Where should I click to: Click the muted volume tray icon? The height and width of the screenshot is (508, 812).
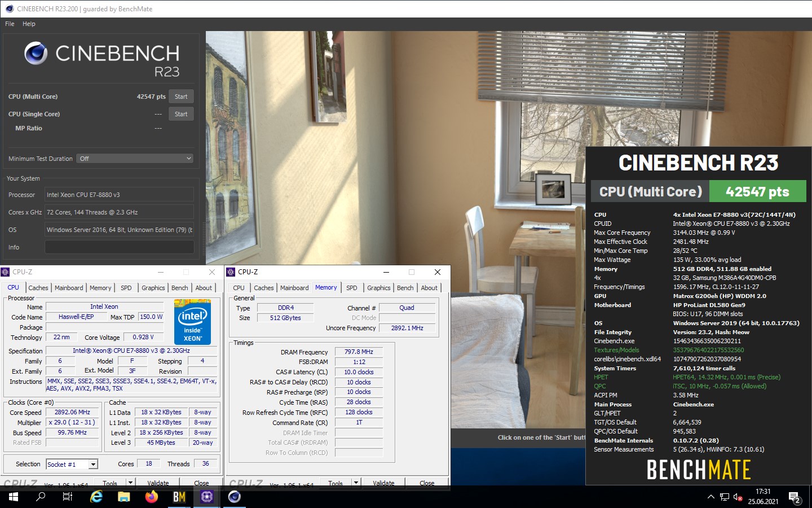point(738,497)
